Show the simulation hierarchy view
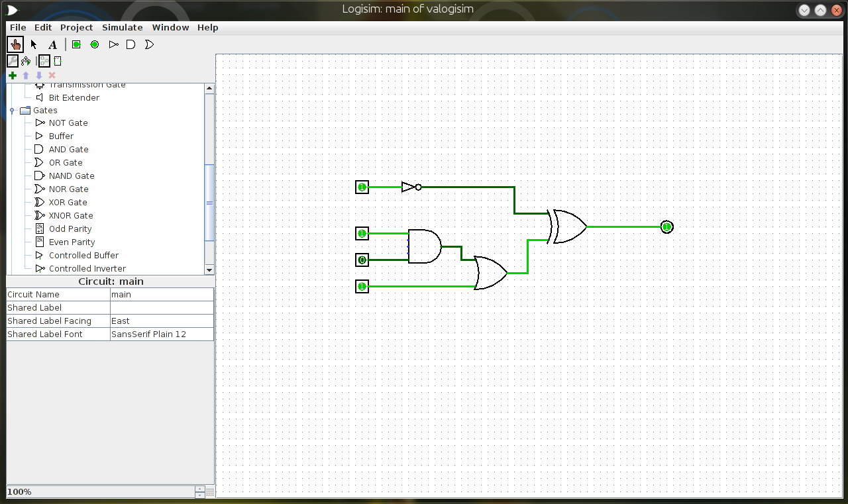The width and height of the screenshot is (848, 504). coord(26,61)
